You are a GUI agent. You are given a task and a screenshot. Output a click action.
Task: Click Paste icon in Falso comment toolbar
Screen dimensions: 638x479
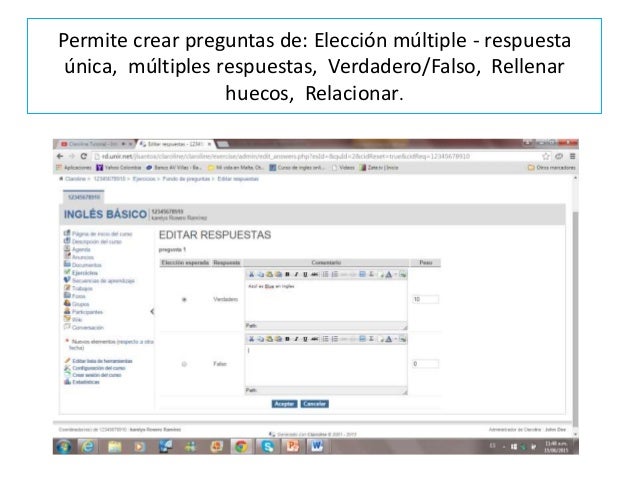click(x=269, y=339)
